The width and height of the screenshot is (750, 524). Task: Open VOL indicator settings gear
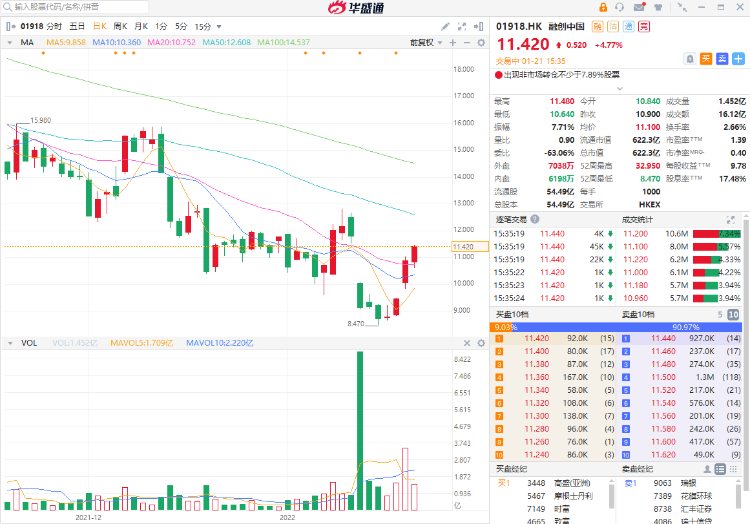(x=481, y=343)
